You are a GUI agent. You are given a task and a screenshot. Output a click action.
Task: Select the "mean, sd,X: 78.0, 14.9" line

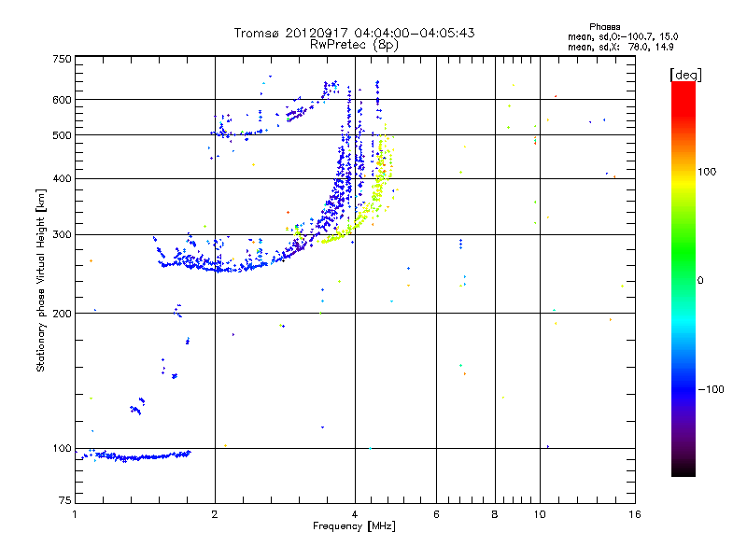point(620,47)
